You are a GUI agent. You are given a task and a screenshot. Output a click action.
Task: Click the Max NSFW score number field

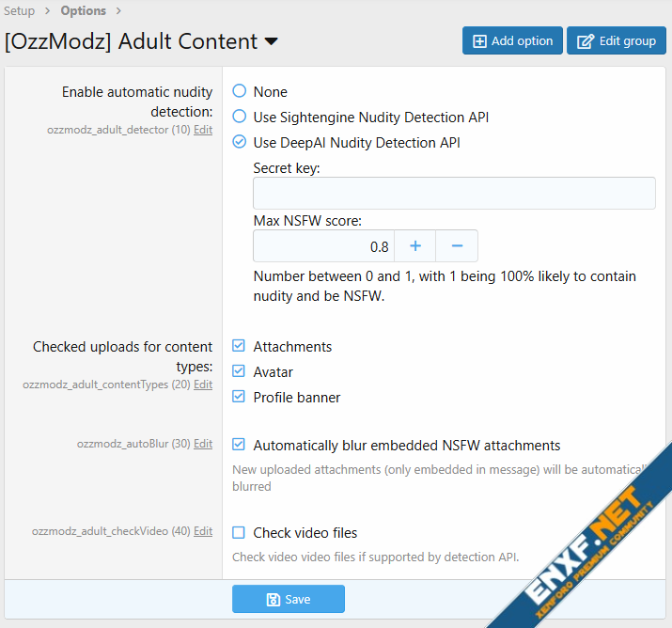tap(323, 246)
